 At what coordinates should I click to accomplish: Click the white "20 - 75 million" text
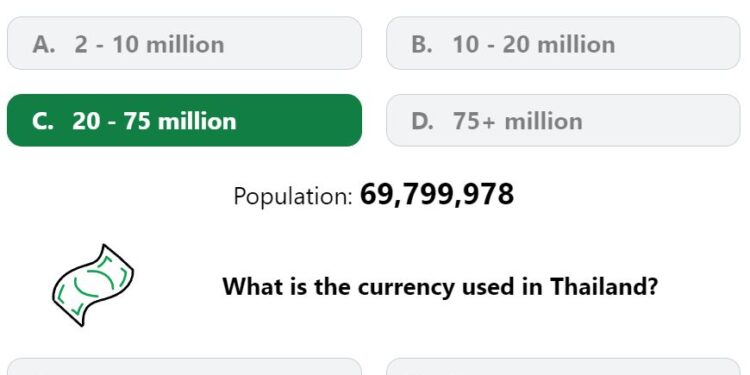pyautogui.click(x=154, y=121)
